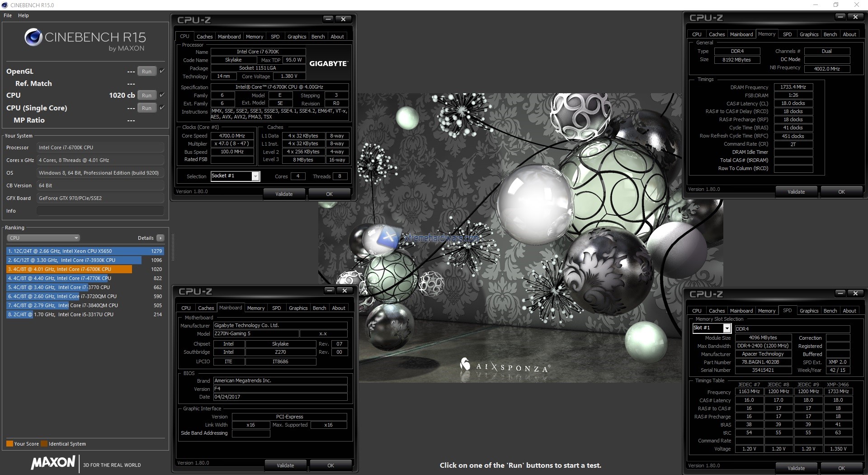Switch to Caches tab in top-left CPU-Z

pos(204,37)
